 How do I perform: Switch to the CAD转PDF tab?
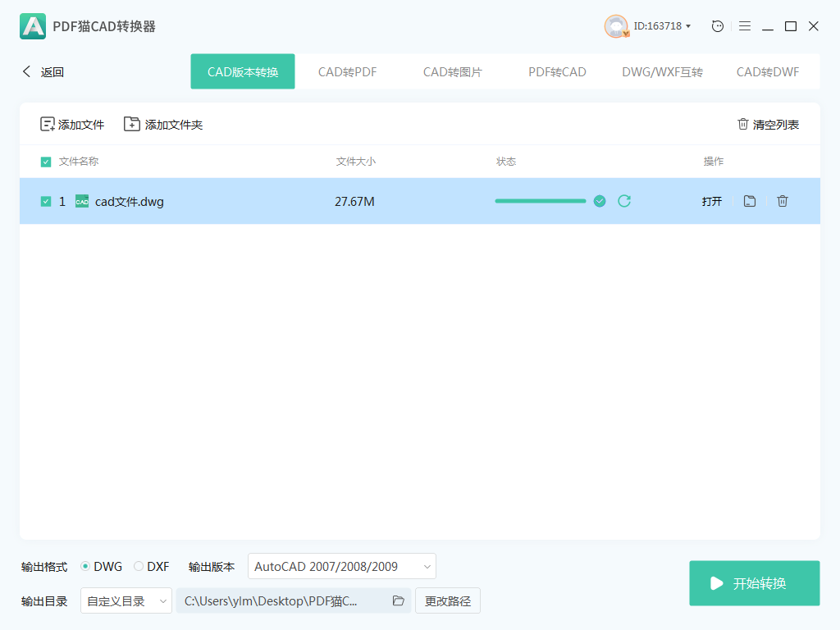pyautogui.click(x=348, y=71)
